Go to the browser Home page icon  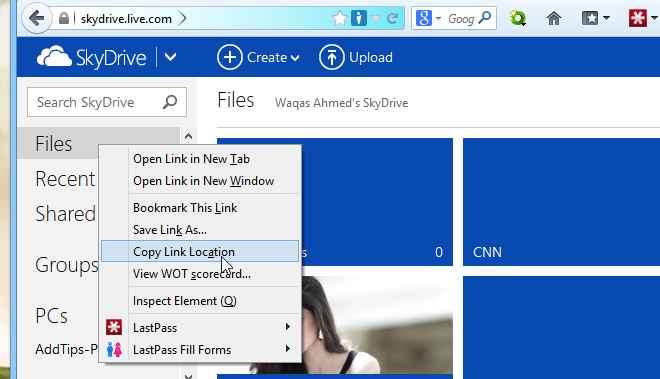[554, 19]
